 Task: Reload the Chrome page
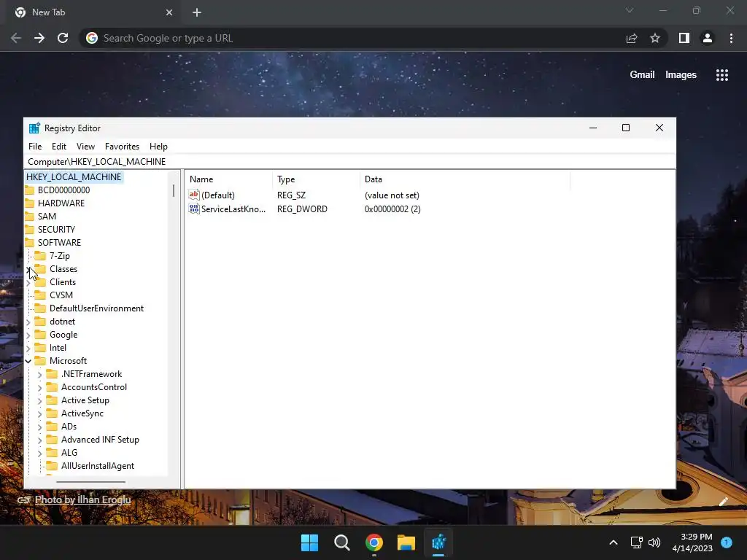coord(63,38)
